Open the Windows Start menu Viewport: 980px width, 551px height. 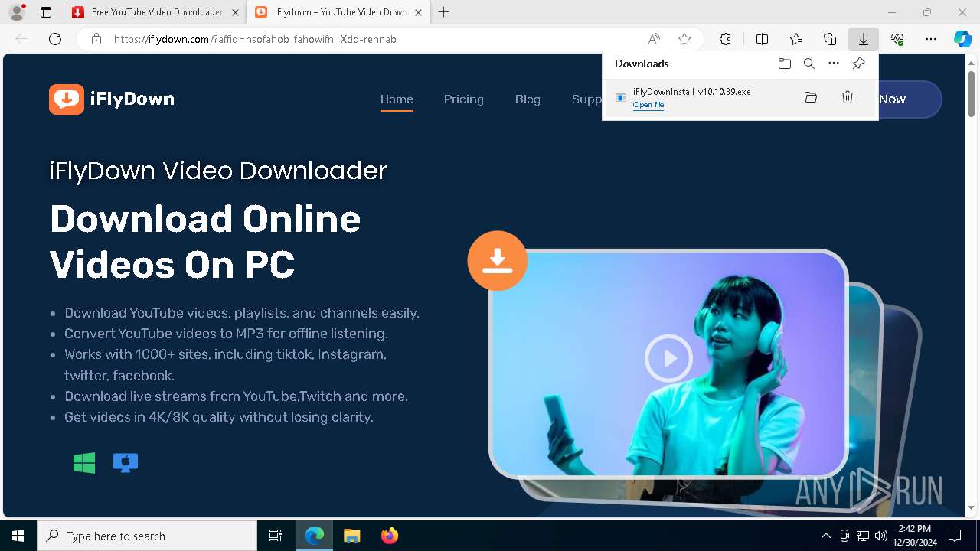(18, 536)
